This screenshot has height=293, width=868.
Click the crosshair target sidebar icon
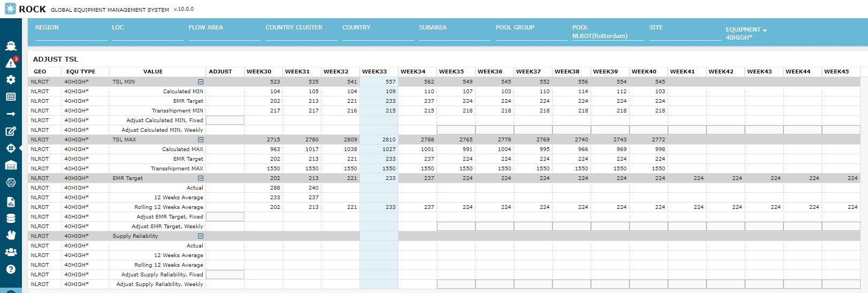[11, 148]
